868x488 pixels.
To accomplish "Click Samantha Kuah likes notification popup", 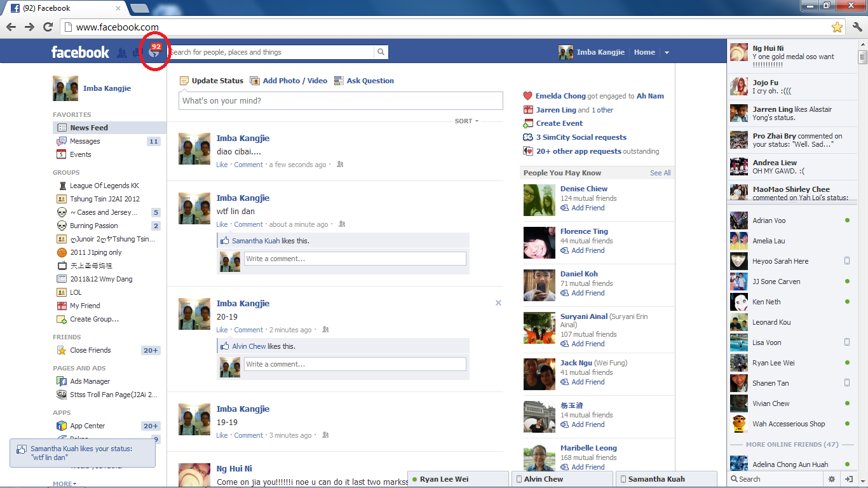I will point(83,453).
